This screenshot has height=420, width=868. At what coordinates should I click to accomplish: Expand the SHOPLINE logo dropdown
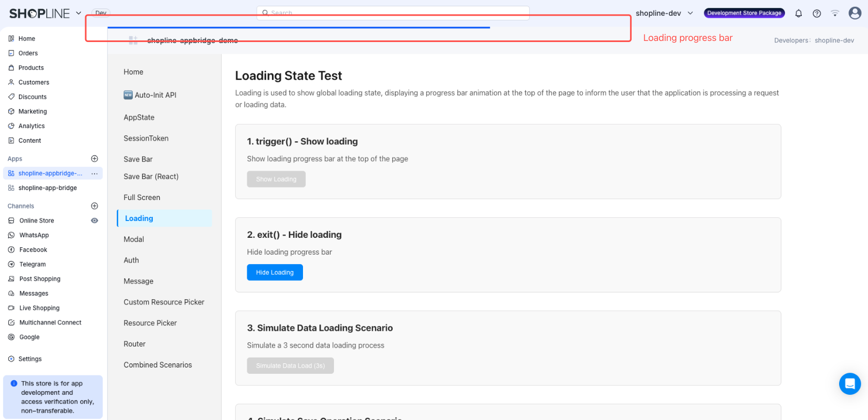79,13
